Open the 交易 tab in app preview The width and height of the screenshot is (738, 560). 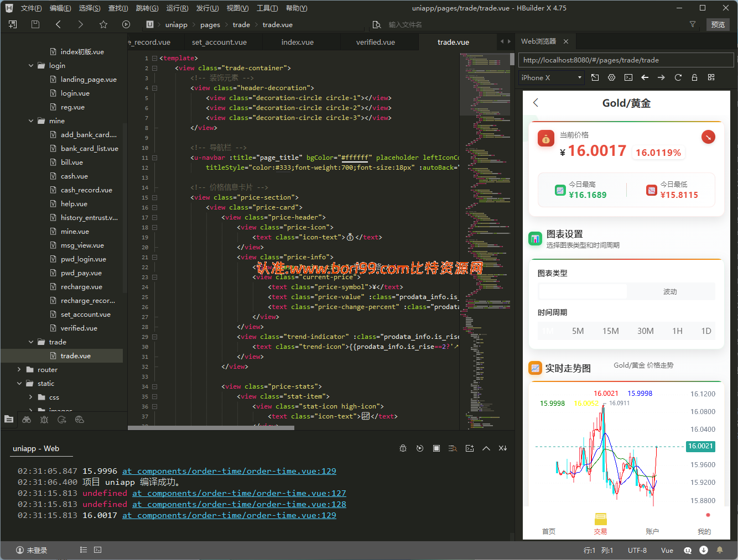click(x=600, y=524)
